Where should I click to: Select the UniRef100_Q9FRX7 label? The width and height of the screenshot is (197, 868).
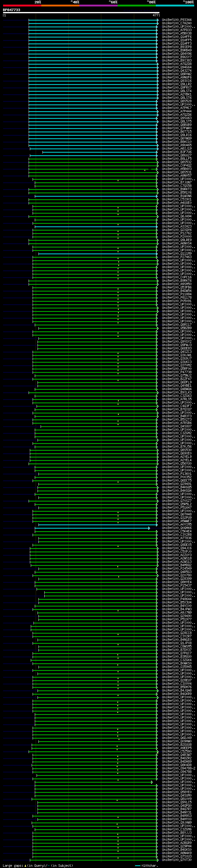click(x=176, y=88)
